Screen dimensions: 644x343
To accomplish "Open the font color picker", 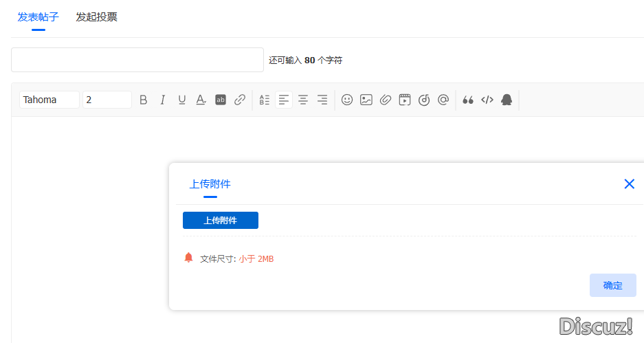I will (x=201, y=100).
